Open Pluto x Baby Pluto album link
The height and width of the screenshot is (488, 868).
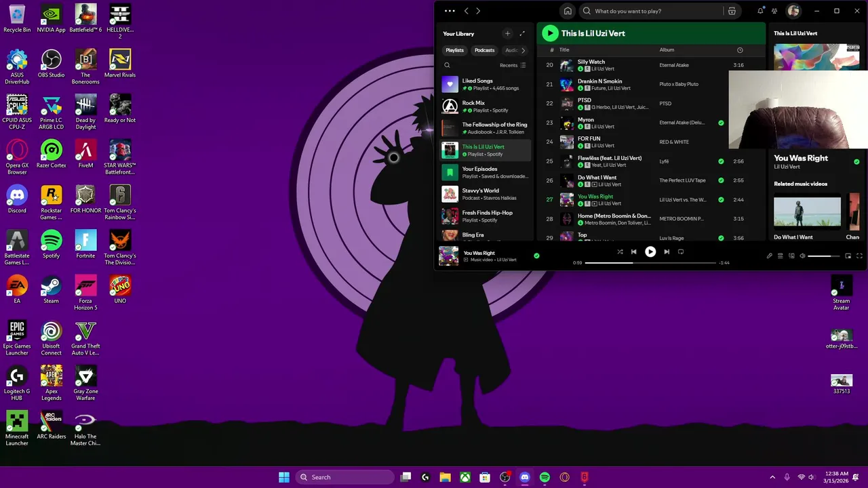pyautogui.click(x=679, y=84)
